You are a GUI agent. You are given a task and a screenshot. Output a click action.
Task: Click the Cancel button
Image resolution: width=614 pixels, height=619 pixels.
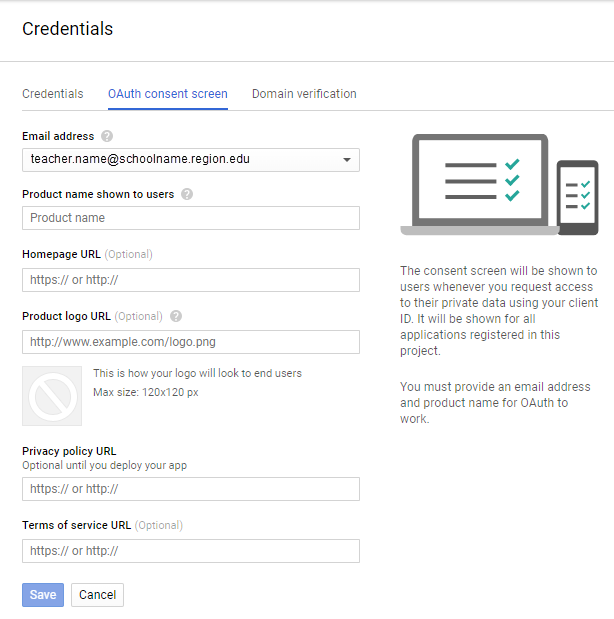click(x=97, y=595)
